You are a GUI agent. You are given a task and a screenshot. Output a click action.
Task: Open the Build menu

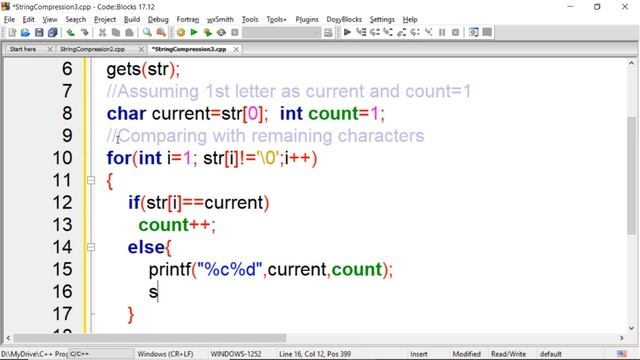(132, 19)
